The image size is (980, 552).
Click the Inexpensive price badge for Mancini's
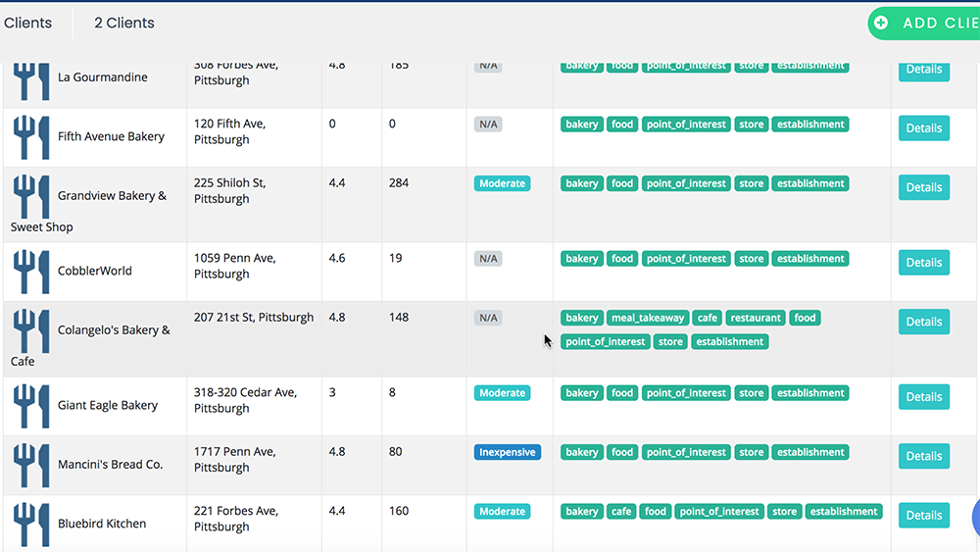[507, 453]
